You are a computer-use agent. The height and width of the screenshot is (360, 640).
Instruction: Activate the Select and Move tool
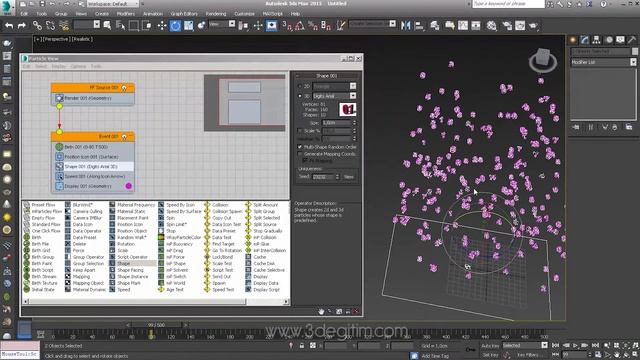click(162, 26)
